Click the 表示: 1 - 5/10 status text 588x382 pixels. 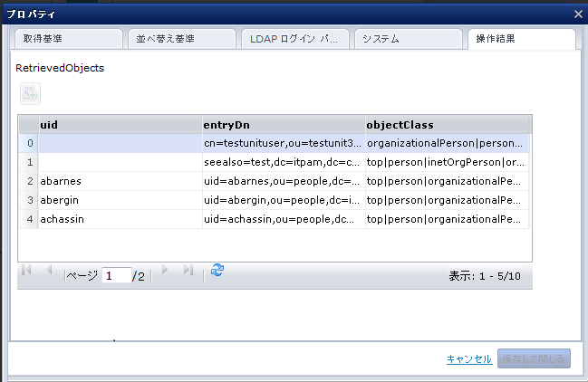pos(485,276)
